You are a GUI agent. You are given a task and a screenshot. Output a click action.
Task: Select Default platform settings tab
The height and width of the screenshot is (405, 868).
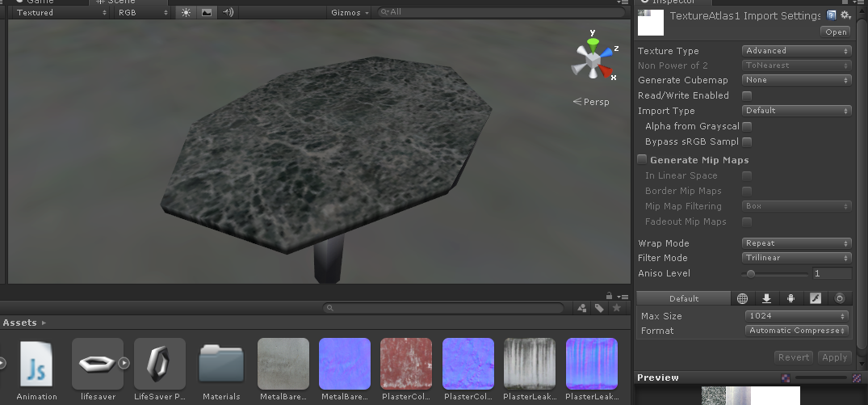[x=684, y=298]
